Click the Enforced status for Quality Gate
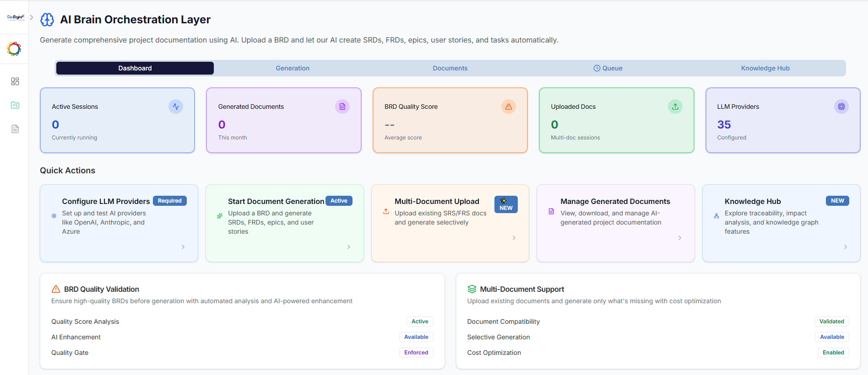Image resolution: width=868 pixels, height=375 pixels. pos(416,353)
